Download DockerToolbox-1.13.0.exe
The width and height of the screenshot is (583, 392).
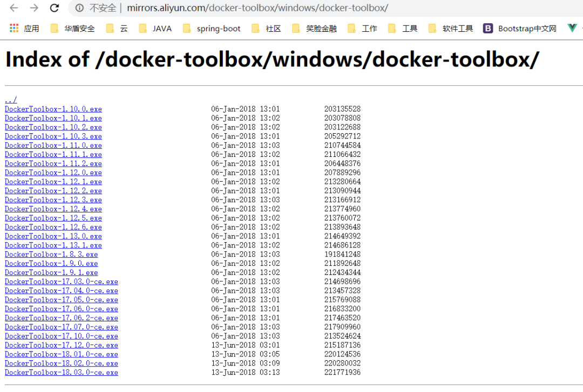[53, 236]
